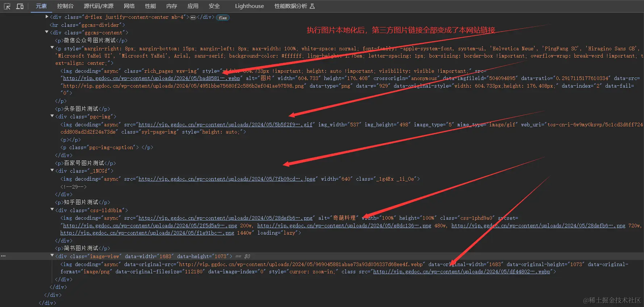Screen dimensions: 644x307
Task: Open the three-dot actions for image-view row
Action: pyautogui.click(x=3, y=256)
